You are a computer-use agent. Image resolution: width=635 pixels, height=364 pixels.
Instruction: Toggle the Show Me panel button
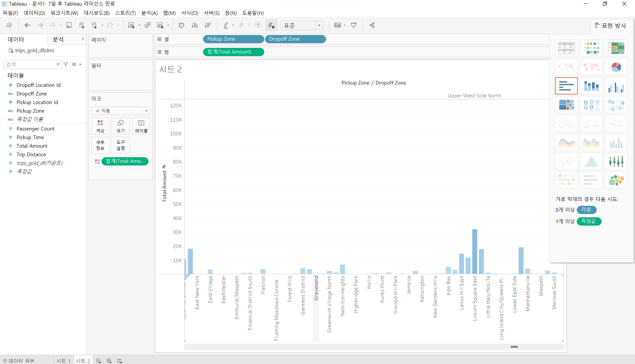[611, 25]
